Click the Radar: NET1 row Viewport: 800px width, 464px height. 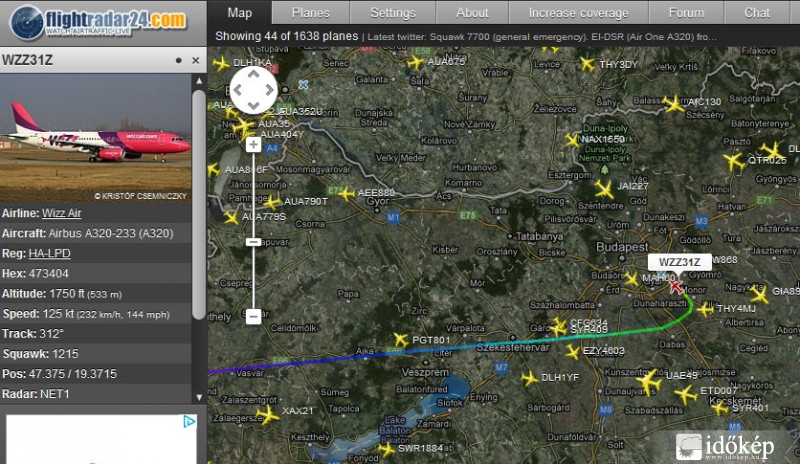[x=96, y=394]
